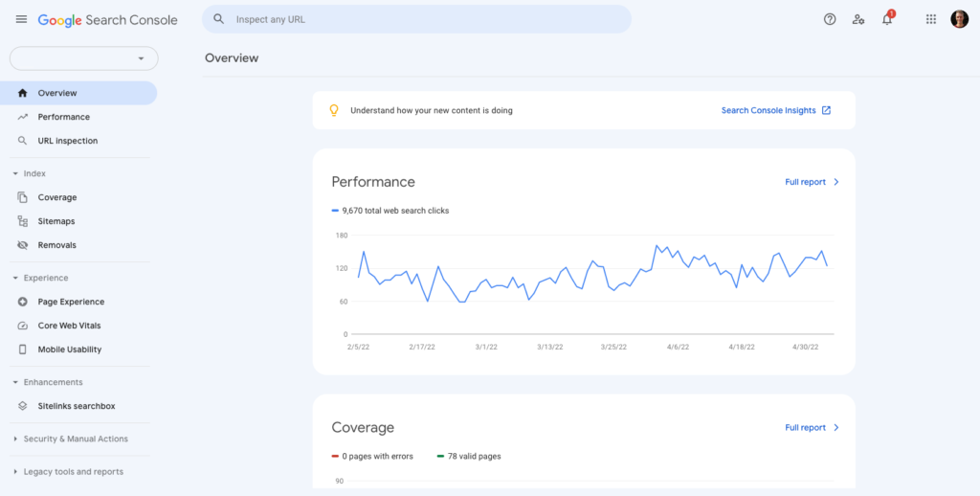Image resolution: width=980 pixels, height=496 pixels.
Task: Click the external-link icon beside Search Console Insights
Action: click(x=826, y=111)
